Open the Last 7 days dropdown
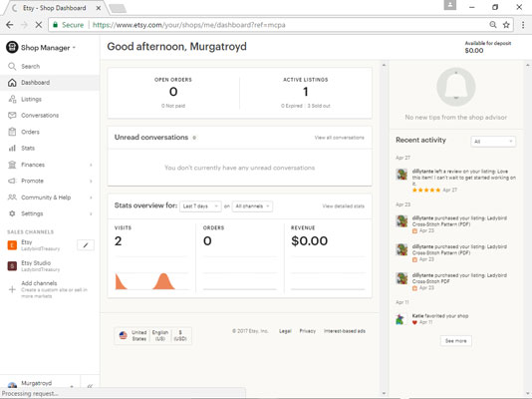The height and width of the screenshot is (399, 532). click(200, 206)
